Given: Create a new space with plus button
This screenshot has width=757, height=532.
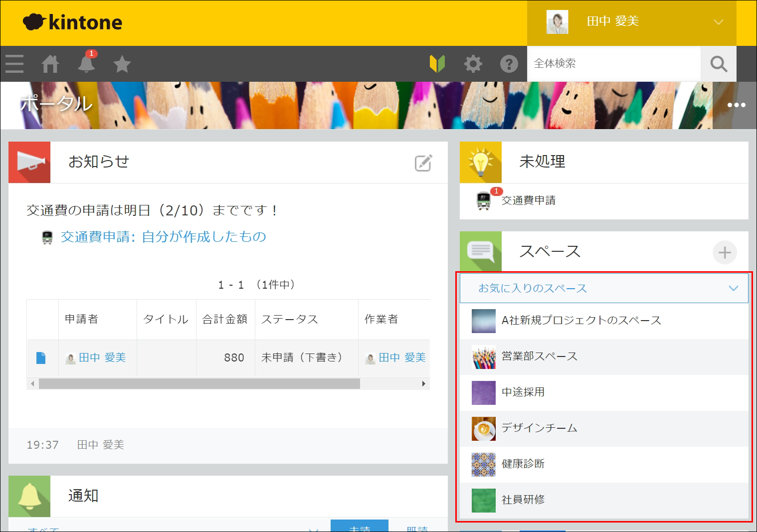Looking at the screenshot, I should (724, 252).
